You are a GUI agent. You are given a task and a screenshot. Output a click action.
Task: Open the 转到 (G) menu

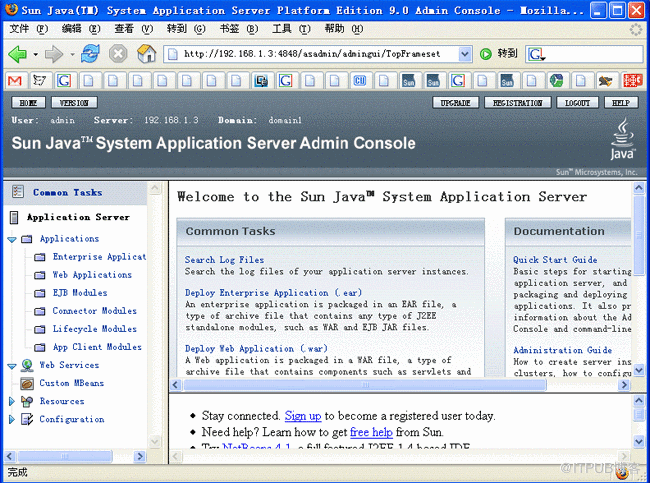coord(186,29)
